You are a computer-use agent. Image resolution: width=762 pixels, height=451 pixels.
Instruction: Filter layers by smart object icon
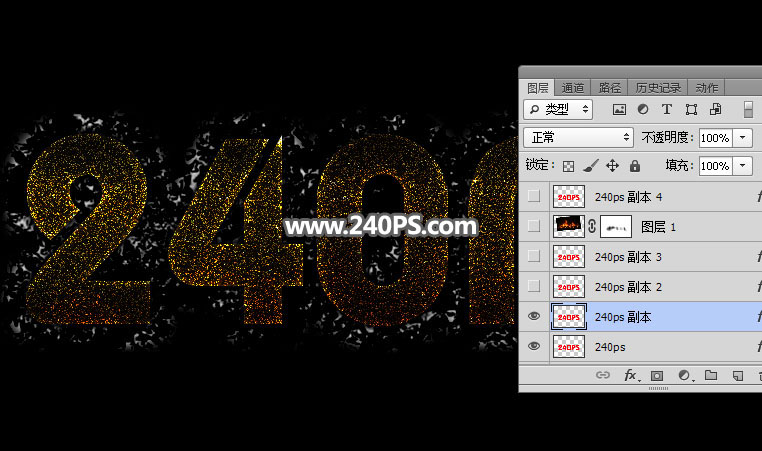click(715, 109)
